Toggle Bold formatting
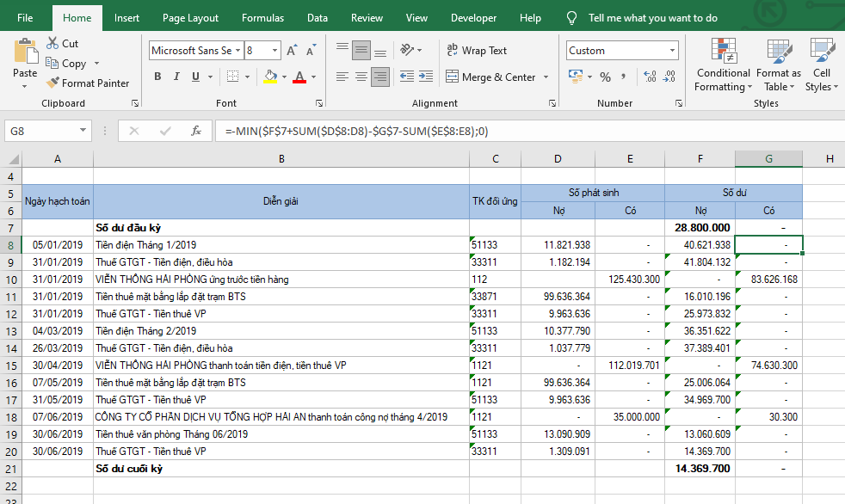845x504 pixels. (x=157, y=77)
